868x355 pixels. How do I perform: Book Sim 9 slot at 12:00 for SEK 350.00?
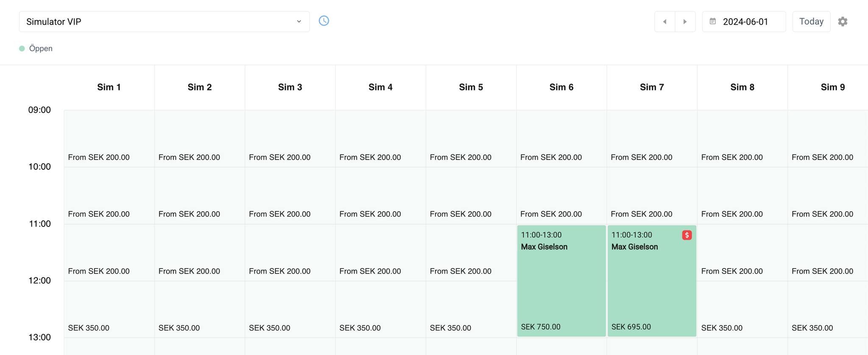coord(828,309)
